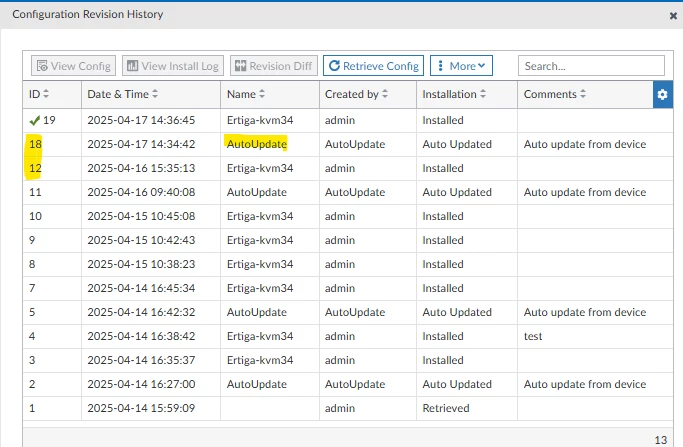Expand the More dropdown menu
Screen dimensions: 683x447
pyautogui.click(x=461, y=66)
